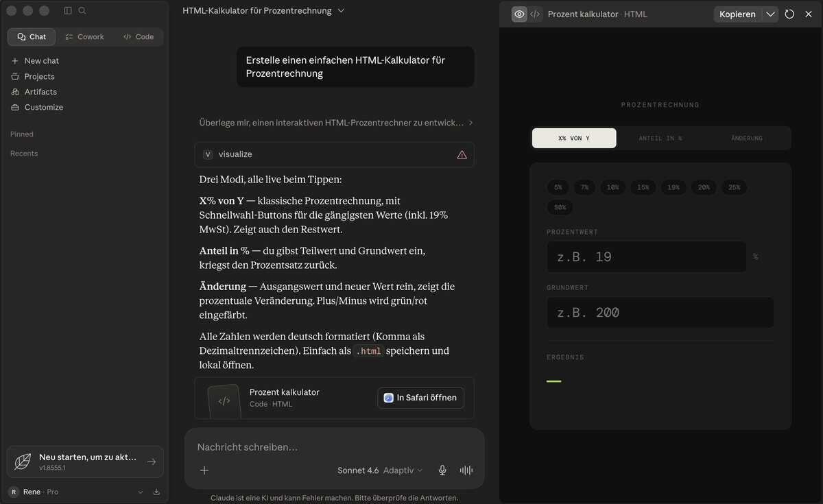
Task: Click the Code tab brackets icon
Action: [x=128, y=37]
